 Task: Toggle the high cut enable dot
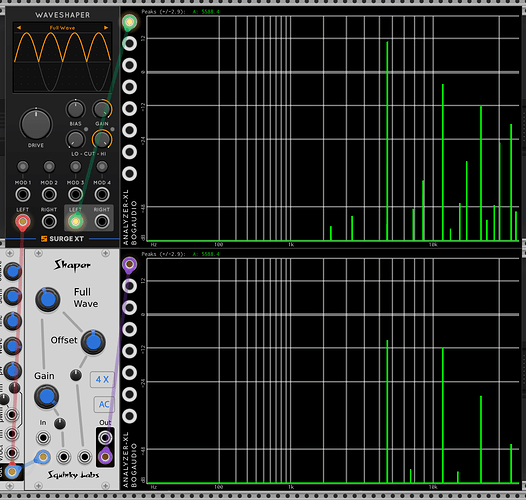click(x=112, y=129)
